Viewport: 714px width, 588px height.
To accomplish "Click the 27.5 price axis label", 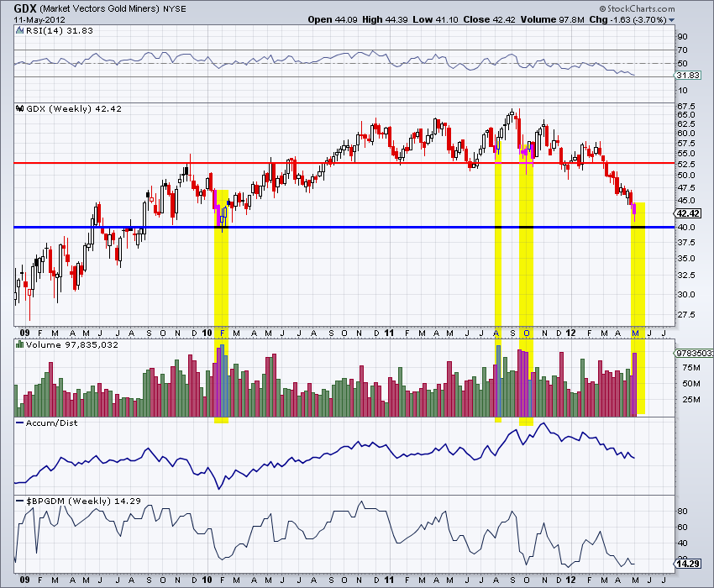I will pyautogui.click(x=686, y=315).
